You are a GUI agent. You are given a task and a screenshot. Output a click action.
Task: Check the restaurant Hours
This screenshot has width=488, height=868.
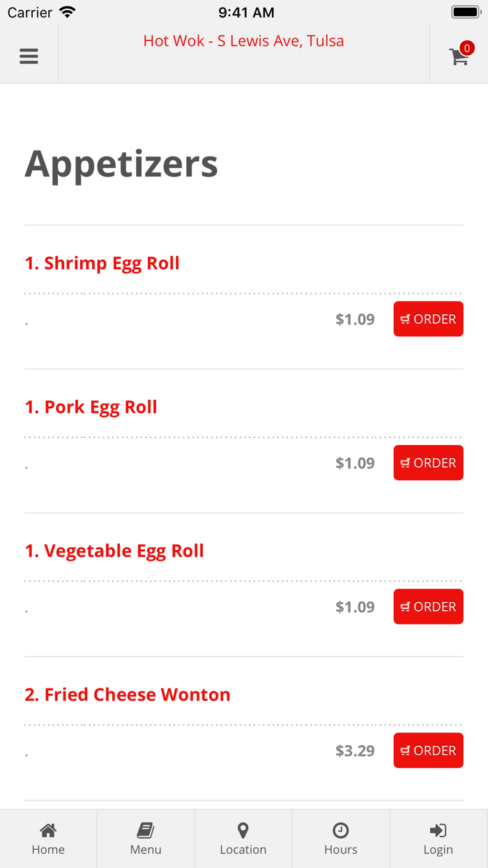pyautogui.click(x=340, y=837)
